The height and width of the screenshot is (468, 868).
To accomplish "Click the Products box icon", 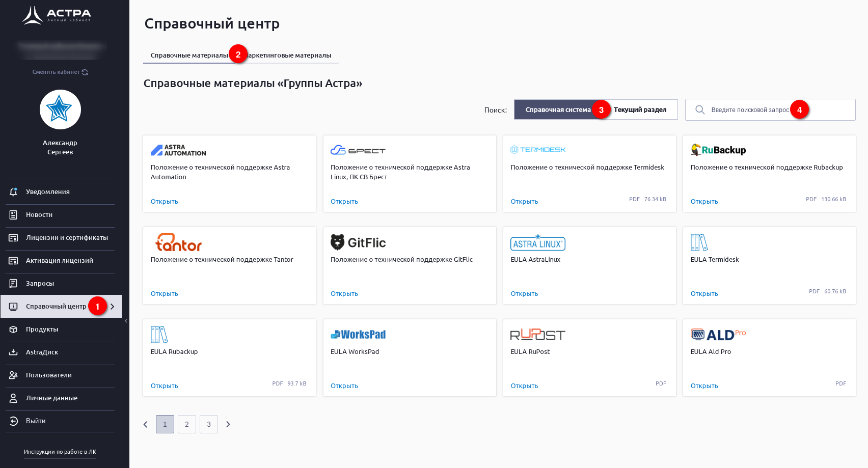I will tap(14, 329).
